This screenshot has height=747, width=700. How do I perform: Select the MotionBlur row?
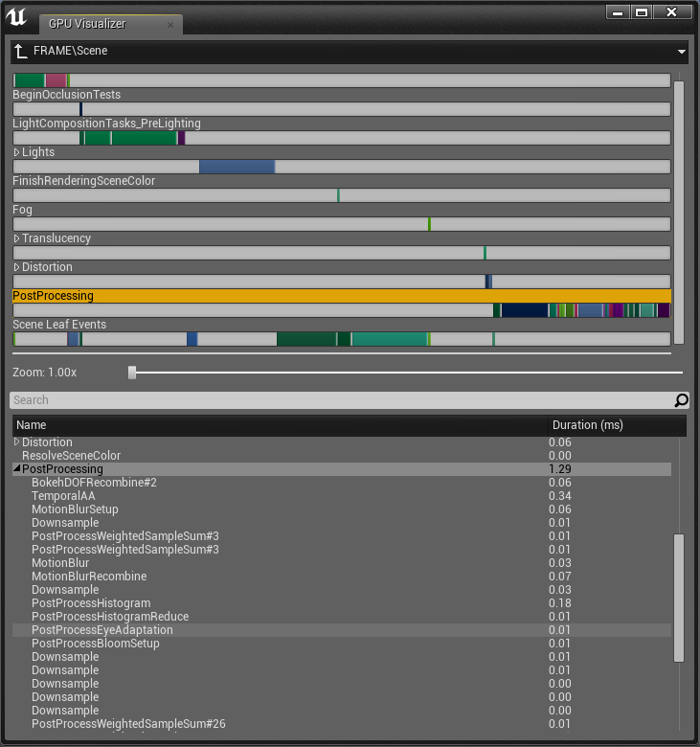click(342, 562)
